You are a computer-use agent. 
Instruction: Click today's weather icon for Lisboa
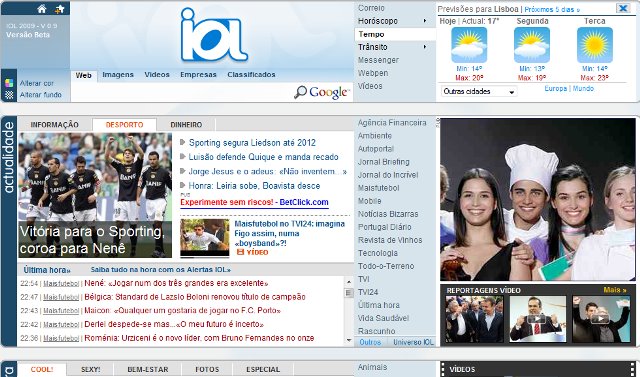coord(469,45)
